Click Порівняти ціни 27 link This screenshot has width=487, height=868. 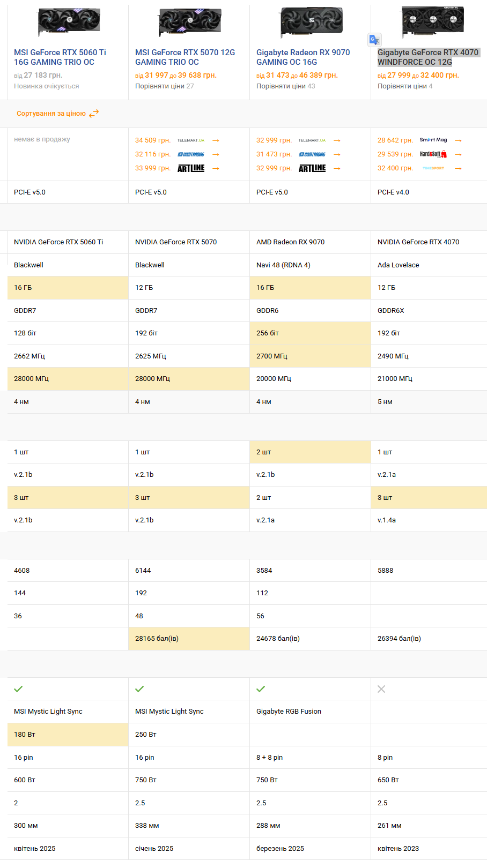click(x=165, y=86)
